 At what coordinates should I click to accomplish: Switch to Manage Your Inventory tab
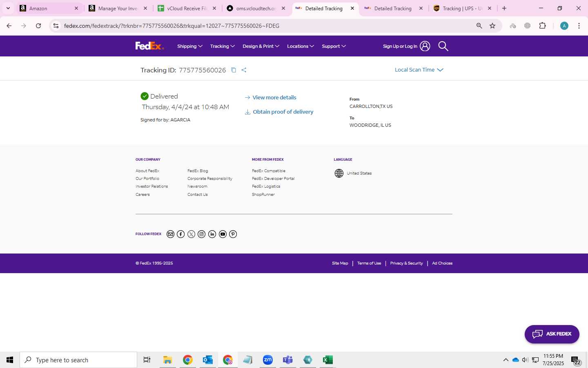(x=118, y=8)
